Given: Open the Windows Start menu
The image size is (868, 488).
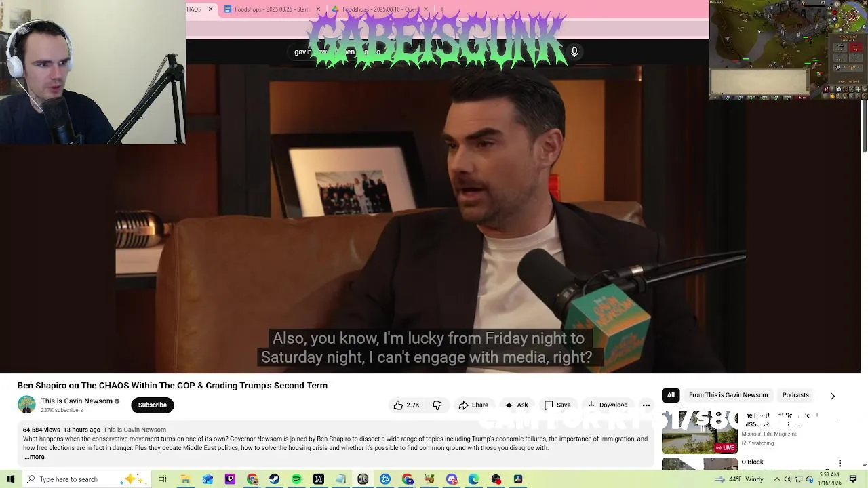Looking at the screenshot, I should point(10,479).
